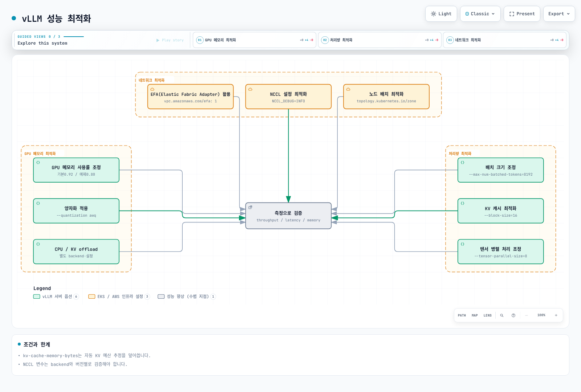
Task: Open the Classic style dropdown
Action: pos(480,14)
